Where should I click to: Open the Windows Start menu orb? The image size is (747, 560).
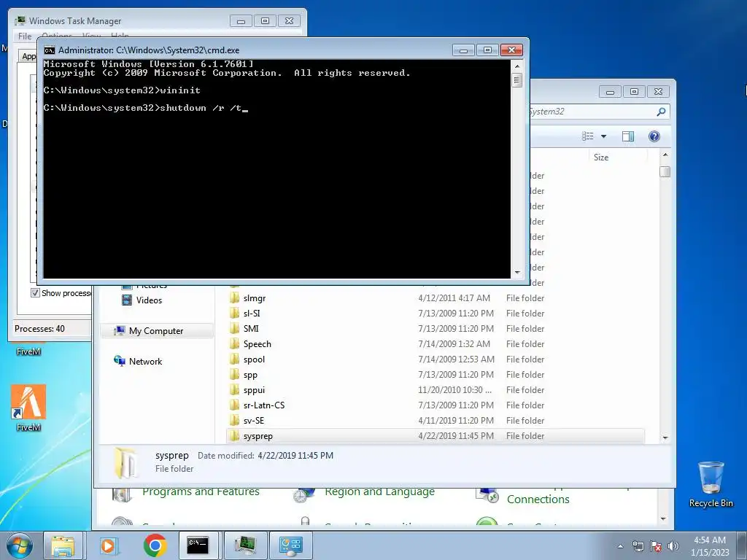click(x=20, y=545)
